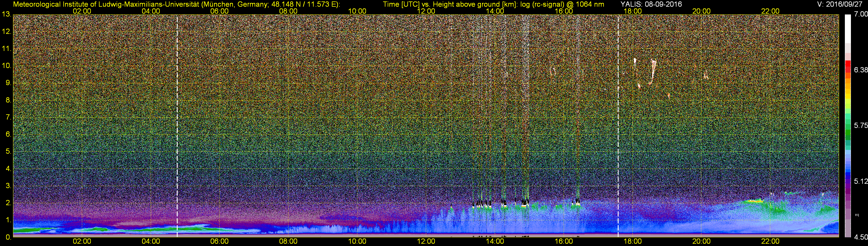Select the 8 km height axis label

pos(8,100)
